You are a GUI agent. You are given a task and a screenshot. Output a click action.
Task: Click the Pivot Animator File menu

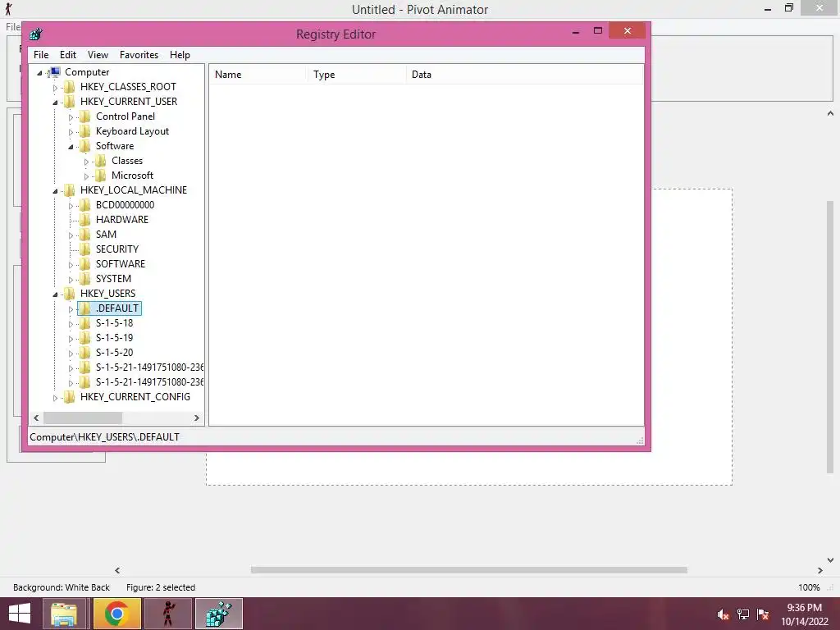pyautogui.click(x=13, y=27)
